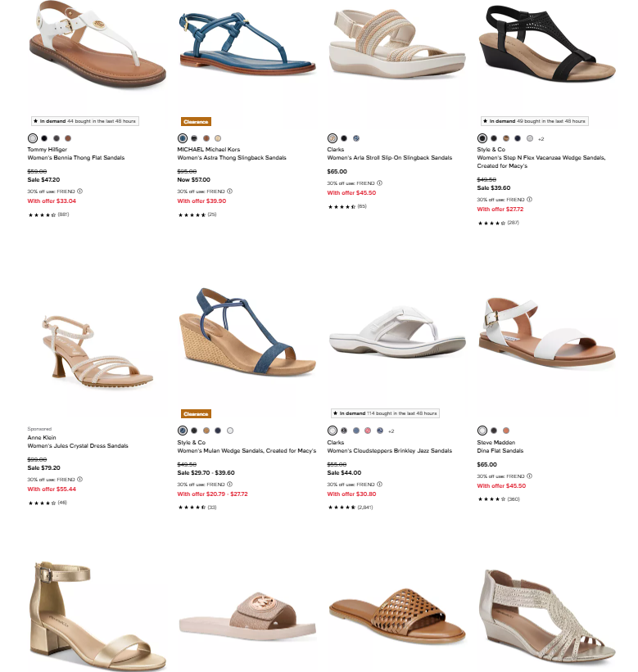Open Women's Bennia Thong Flat Sandals link
This screenshot has height=672, width=638.
tap(76, 158)
